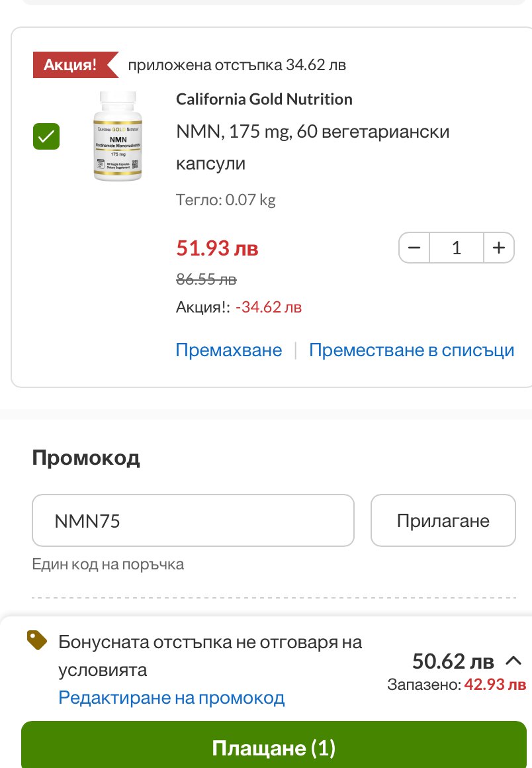Uncheck the NMN product selection checkbox

[x=46, y=136]
